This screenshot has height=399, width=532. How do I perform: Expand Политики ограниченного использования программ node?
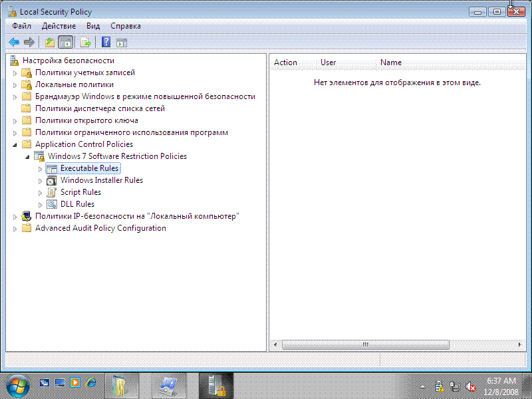[15, 133]
